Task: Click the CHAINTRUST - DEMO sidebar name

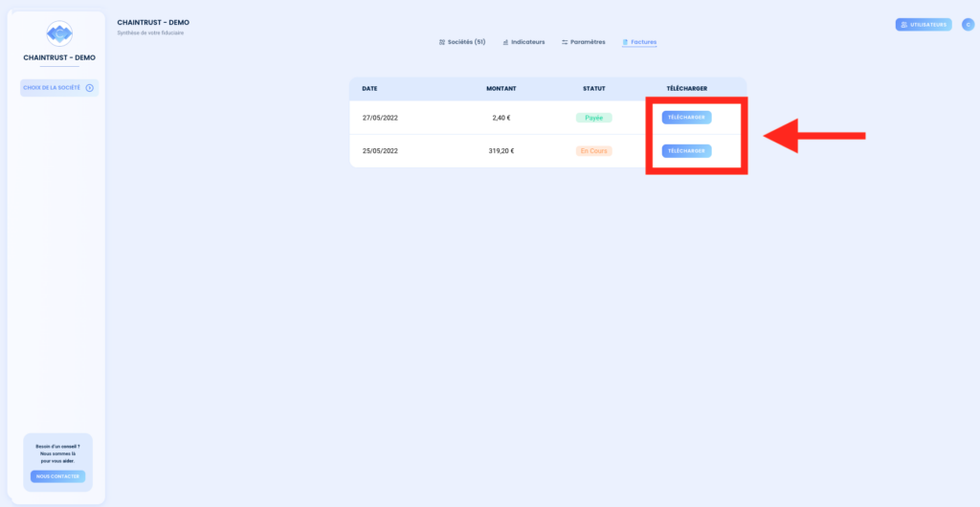Action: [x=59, y=57]
